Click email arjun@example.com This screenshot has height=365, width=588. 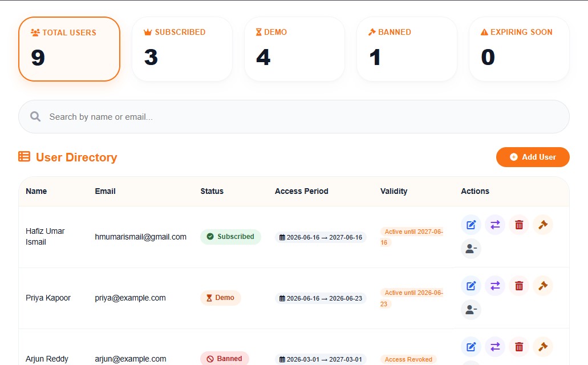(x=131, y=359)
